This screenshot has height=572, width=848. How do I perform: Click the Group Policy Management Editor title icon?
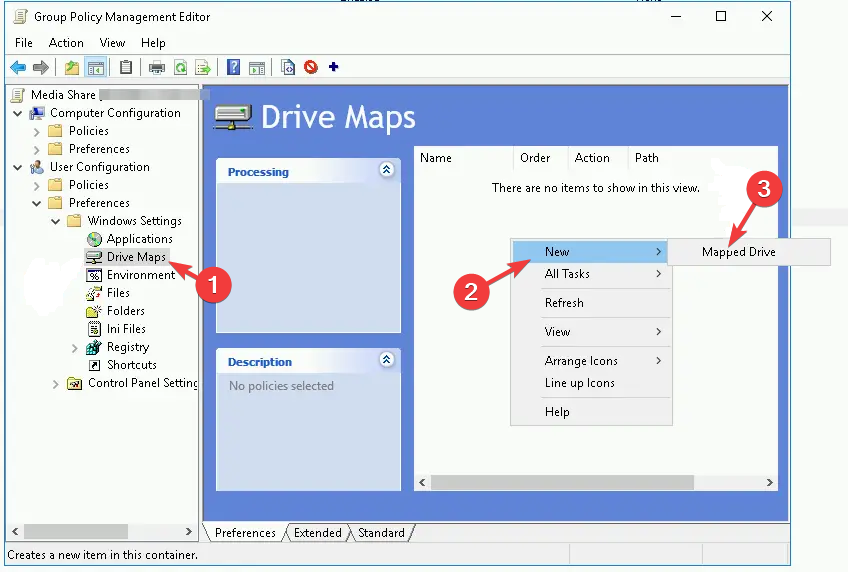tap(21, 17)
